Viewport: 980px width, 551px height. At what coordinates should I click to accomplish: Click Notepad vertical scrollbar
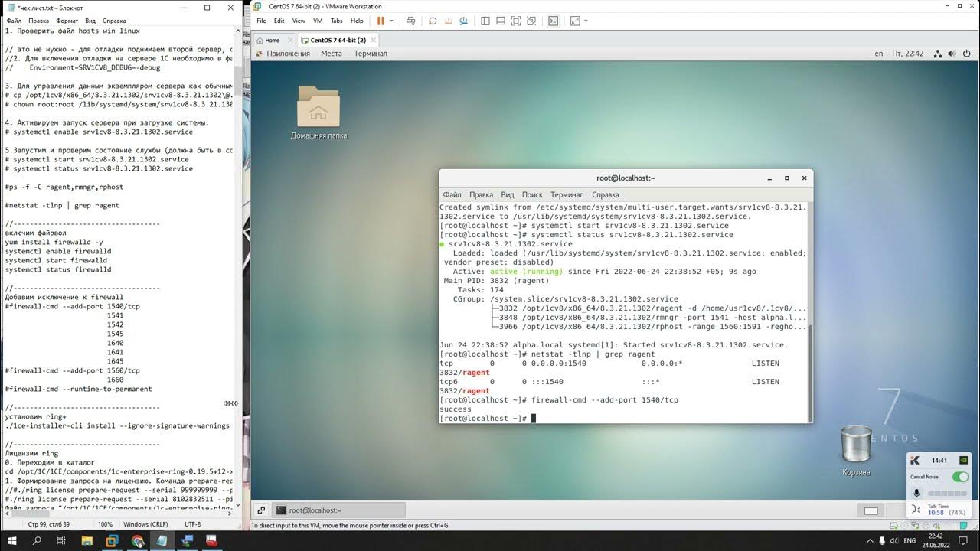pyautogui.click(x=237, y=268)
